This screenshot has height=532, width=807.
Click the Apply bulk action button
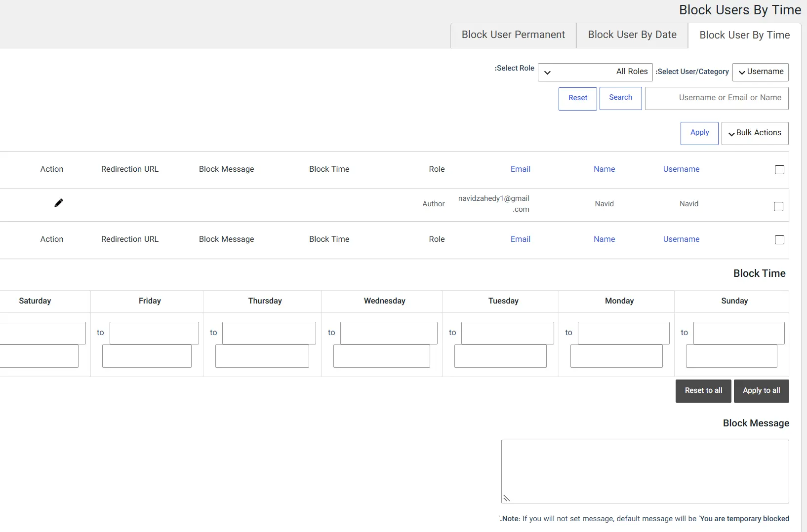click(699, 133)
